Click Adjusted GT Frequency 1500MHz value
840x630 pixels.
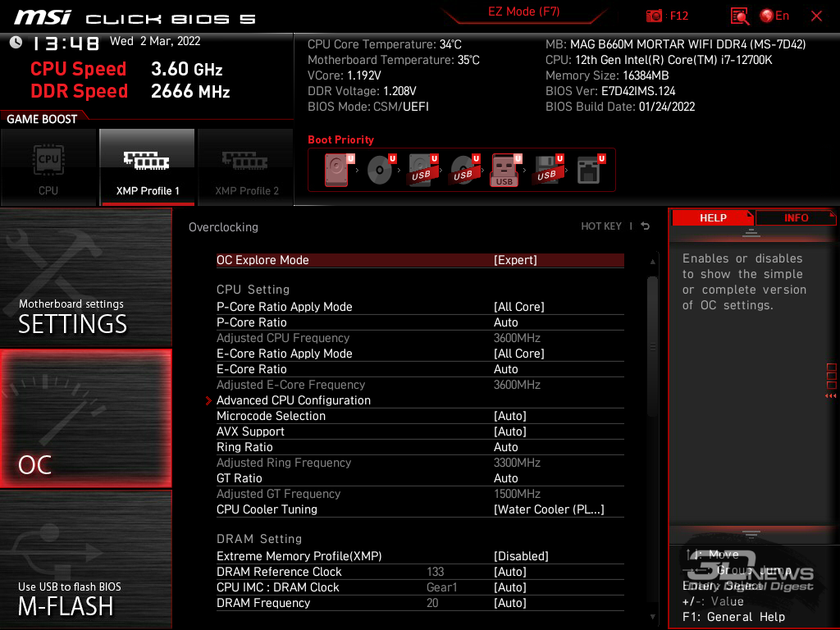coord(517,494)
